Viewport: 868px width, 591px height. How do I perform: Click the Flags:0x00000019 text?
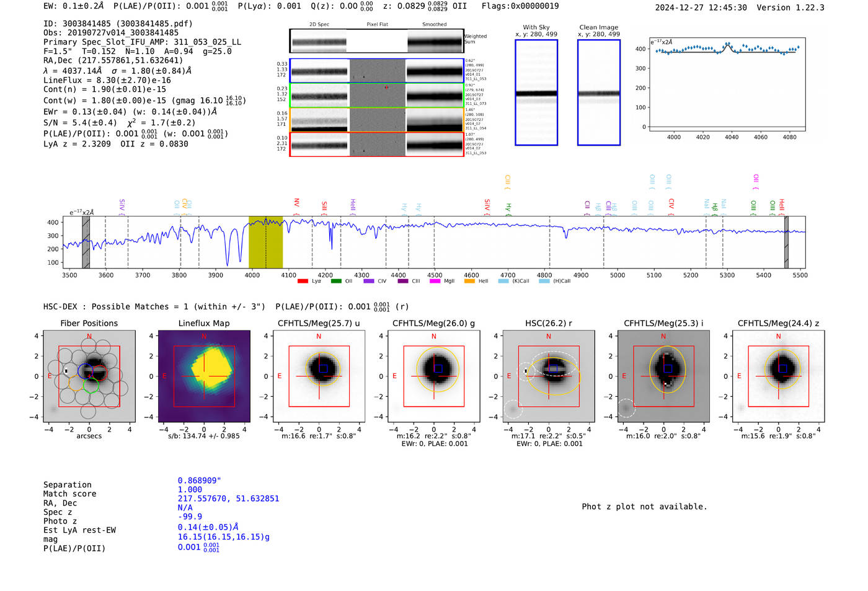520,6
